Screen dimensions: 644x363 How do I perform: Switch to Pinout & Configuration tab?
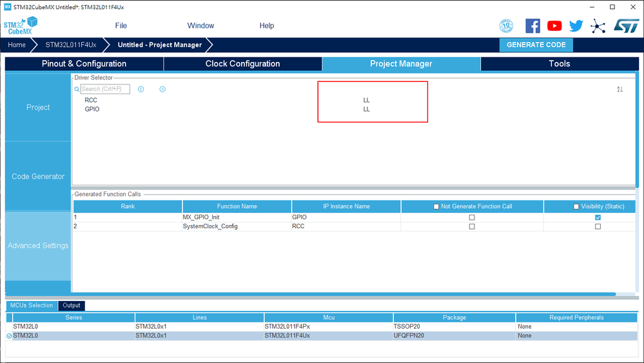(84, 64)
